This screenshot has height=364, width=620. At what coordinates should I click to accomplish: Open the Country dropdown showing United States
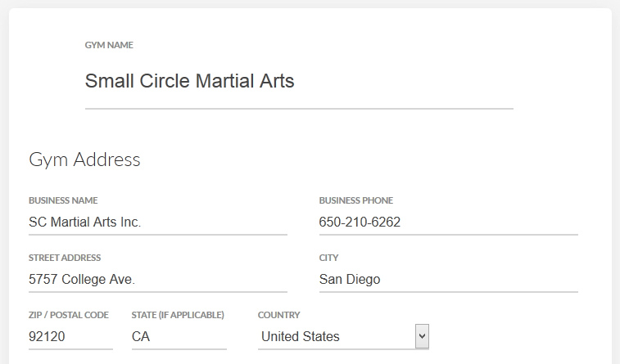(336, 336)
